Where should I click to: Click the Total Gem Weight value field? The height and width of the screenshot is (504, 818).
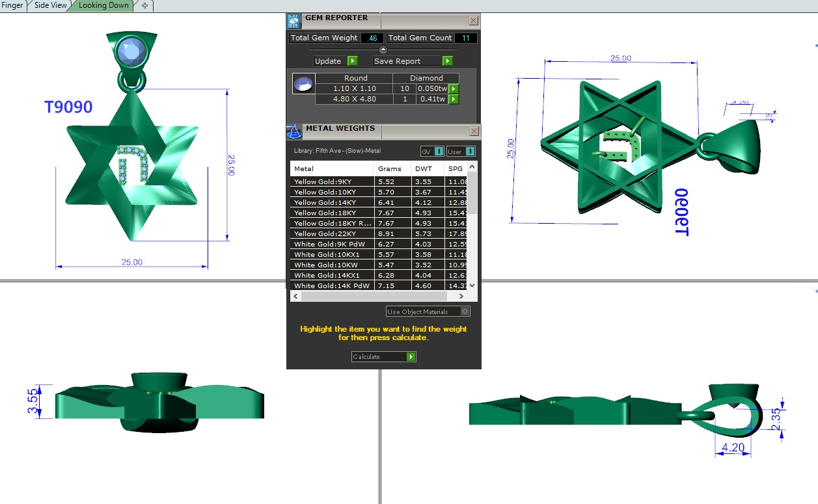[372, 38]
